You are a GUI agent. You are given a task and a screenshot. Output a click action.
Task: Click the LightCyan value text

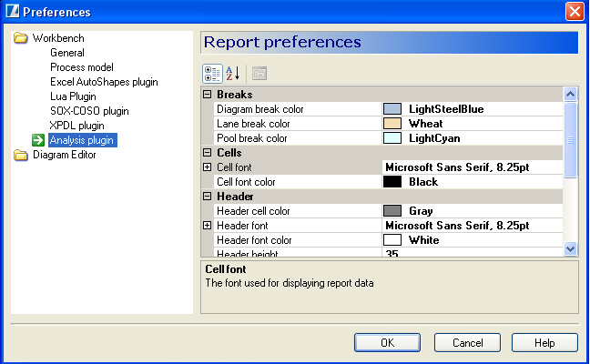[434, 138]
